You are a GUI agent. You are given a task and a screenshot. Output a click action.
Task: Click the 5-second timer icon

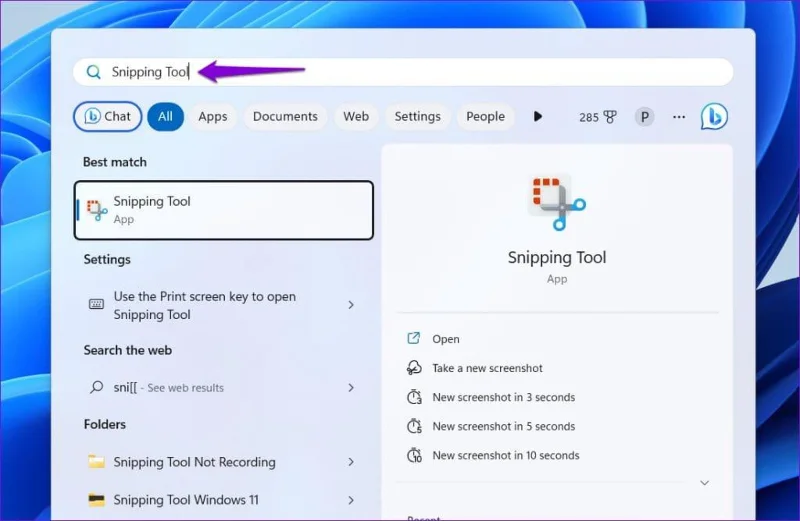(414, 426)
